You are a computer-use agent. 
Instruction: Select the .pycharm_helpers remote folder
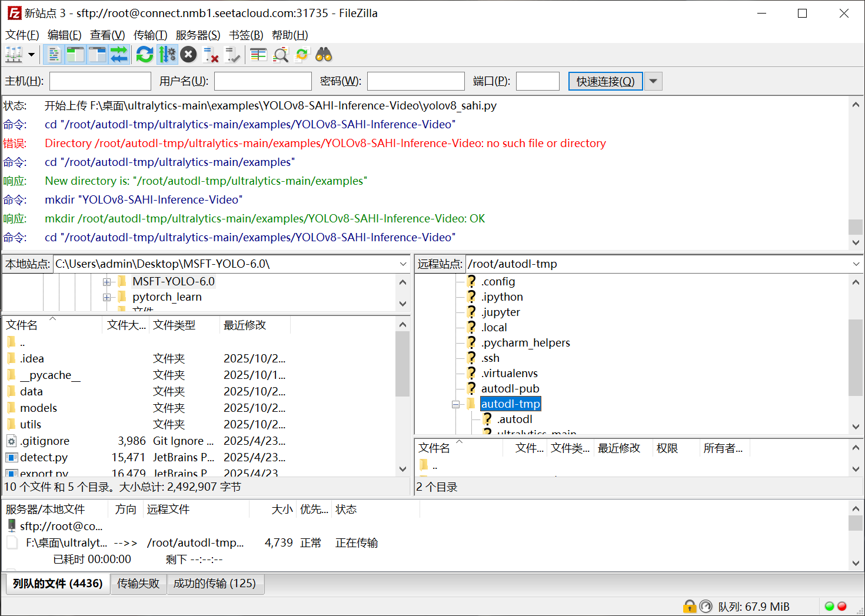click(525, 343)
